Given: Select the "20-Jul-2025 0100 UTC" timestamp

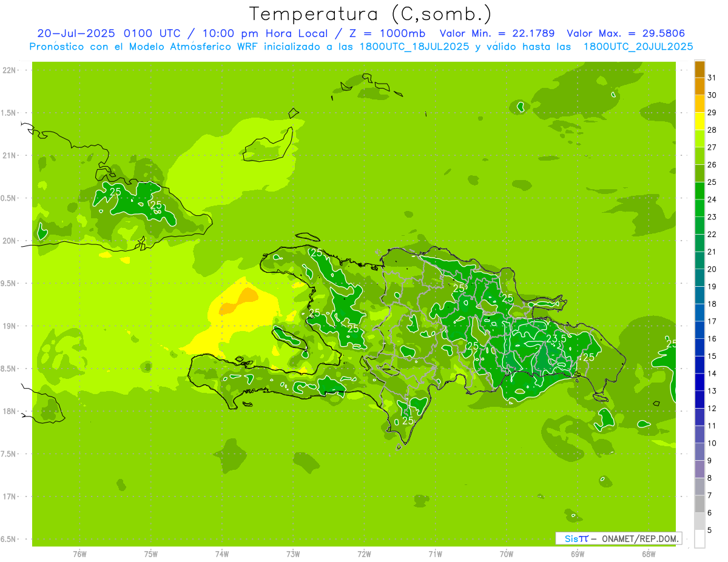Looking at the screenshot, I should [109, 33].
